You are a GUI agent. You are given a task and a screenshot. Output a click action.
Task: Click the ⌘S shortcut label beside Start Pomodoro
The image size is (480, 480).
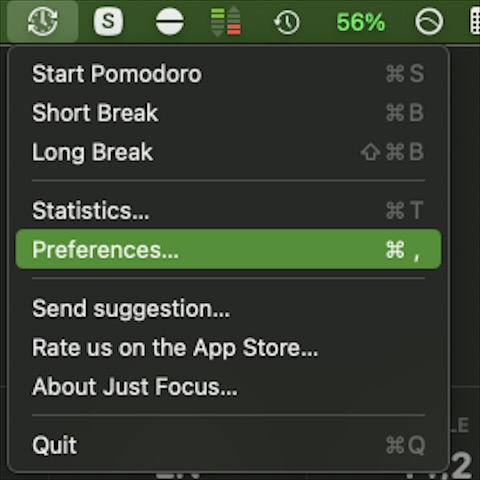click(405, 73)
